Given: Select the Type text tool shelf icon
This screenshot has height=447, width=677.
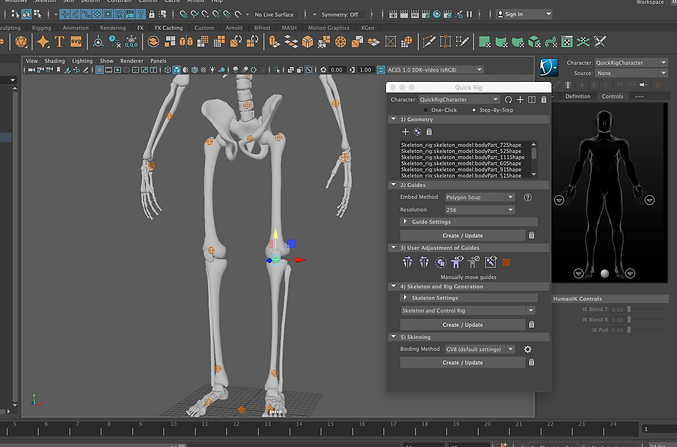Looking at the screenshot, I should click(60, 42).
